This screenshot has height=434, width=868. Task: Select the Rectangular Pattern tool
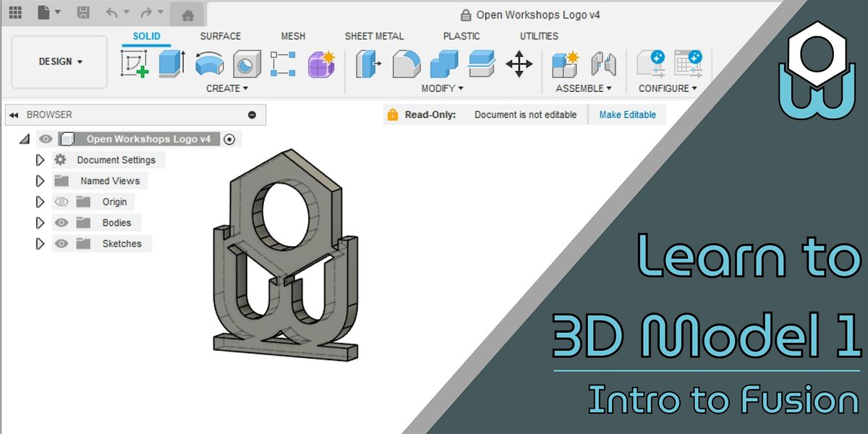tap(283, 64)
